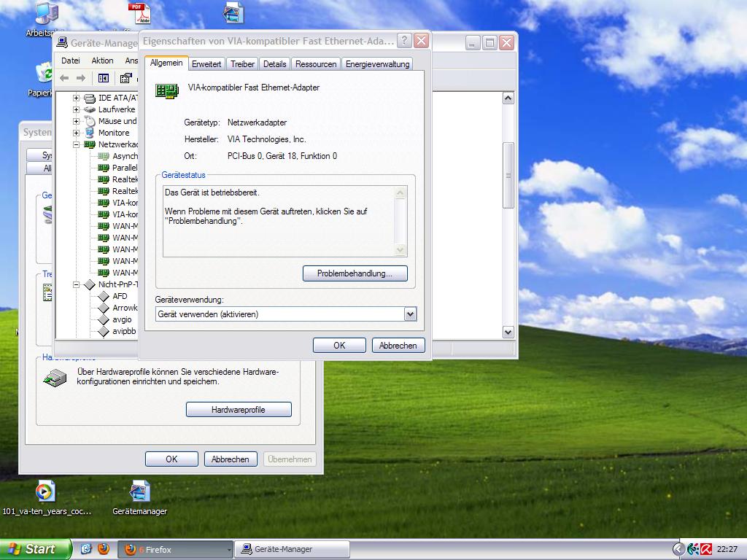Click the context help question mark button
747x560 pixels.
404,41
